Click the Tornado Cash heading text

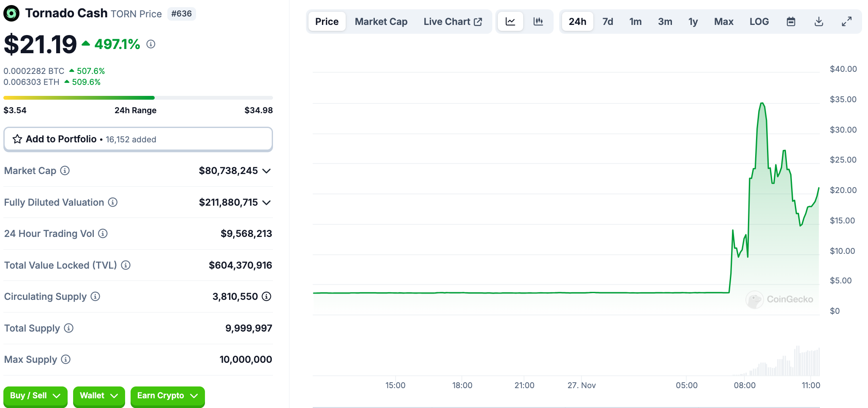pos(66,13)
